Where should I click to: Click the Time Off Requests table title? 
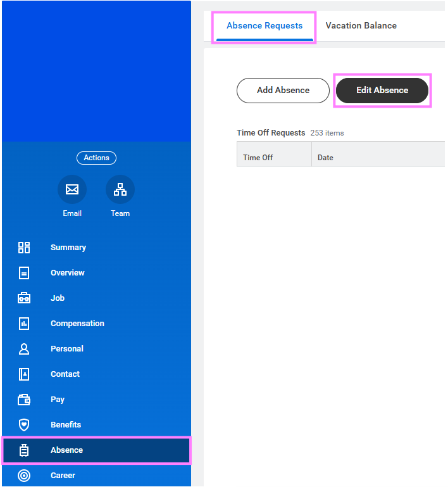(x=271, y=133)
